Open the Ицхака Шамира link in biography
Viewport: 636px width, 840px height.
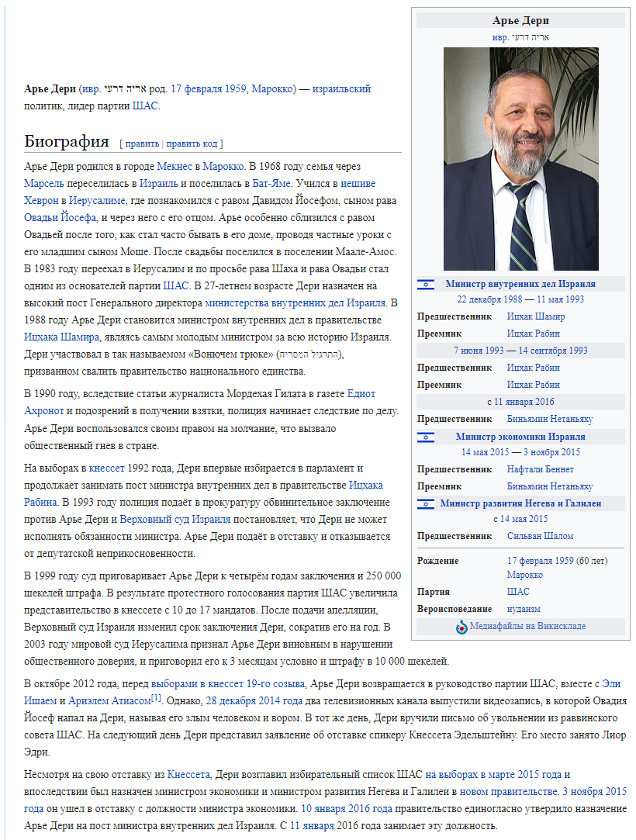(x=61, y=337)
